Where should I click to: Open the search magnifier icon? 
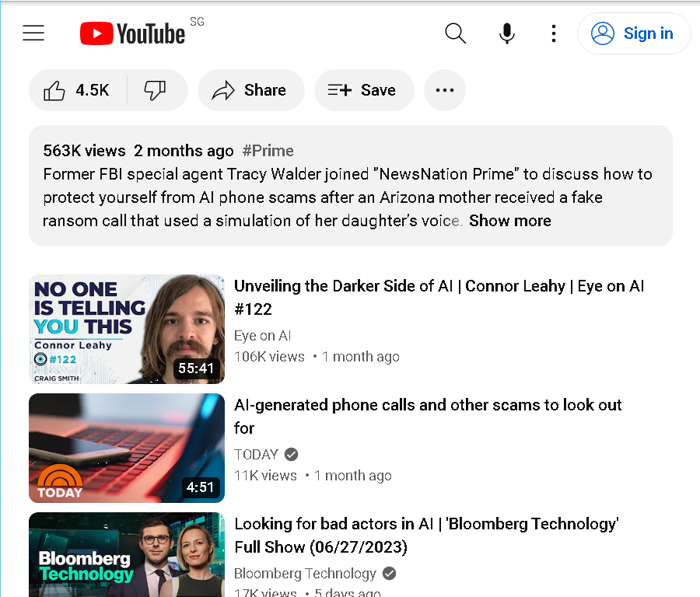click(x=455, y=33)
